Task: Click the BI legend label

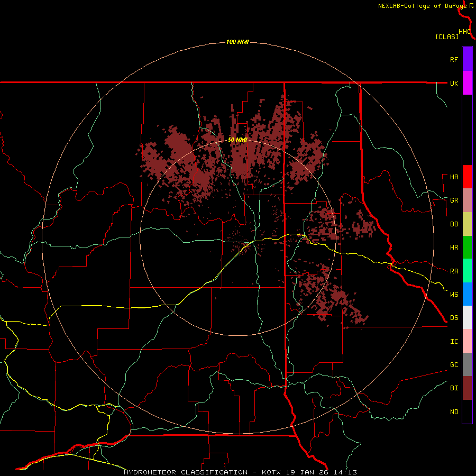Action: click(x=454, y=388)
